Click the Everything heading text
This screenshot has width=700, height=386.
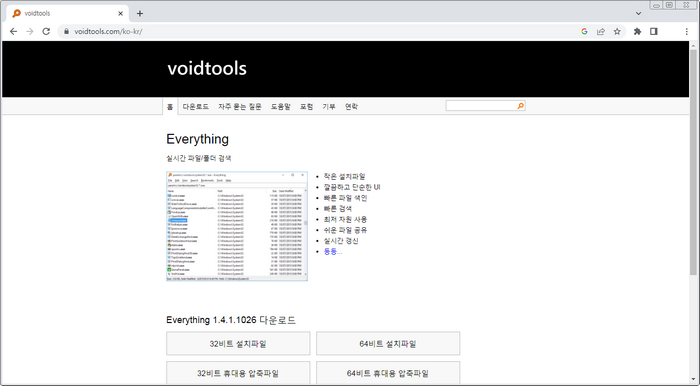click(197, 139)
